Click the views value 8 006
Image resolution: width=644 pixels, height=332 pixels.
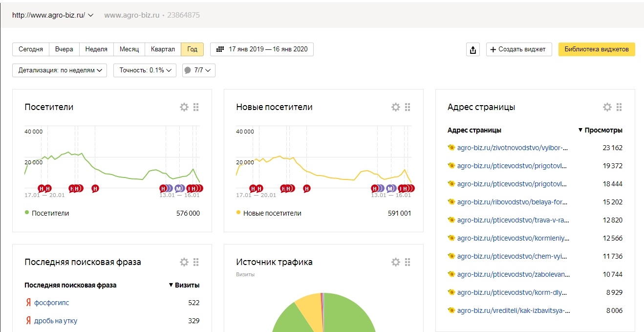(614, 310)
